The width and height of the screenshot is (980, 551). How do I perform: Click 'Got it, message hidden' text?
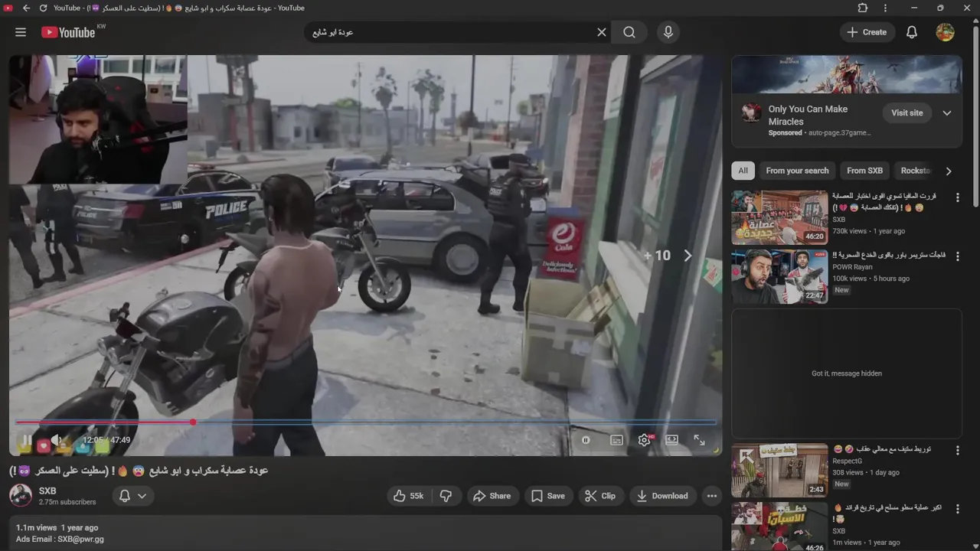[x=847, y=373]
